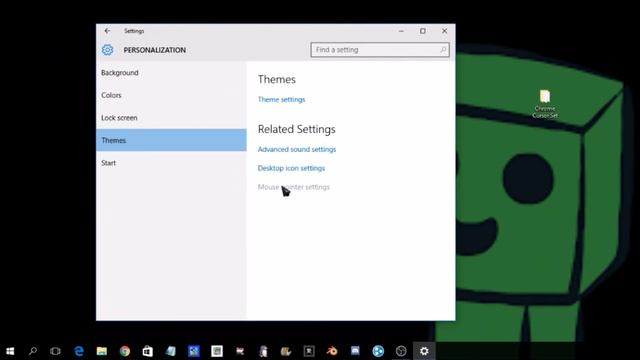Click the Personalization gear icon in Settings

click(107, 50)
